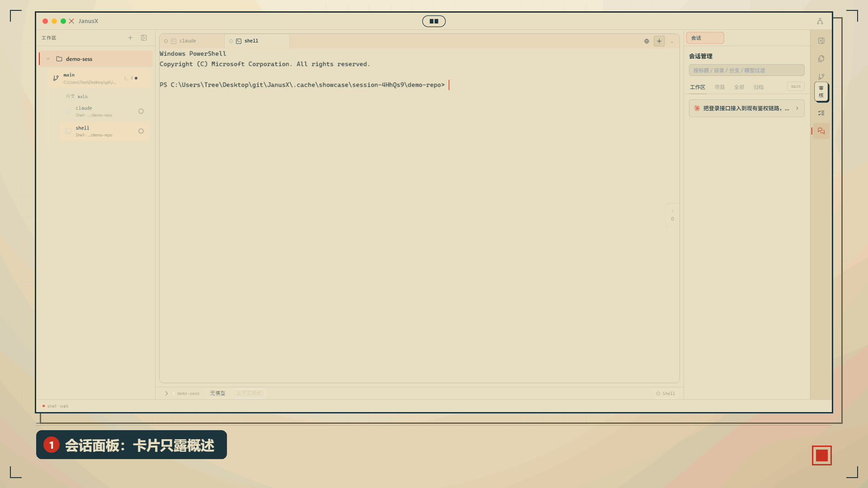868x488 pixels.
Task: Focus the session filter input field
Action: [746, 70]
